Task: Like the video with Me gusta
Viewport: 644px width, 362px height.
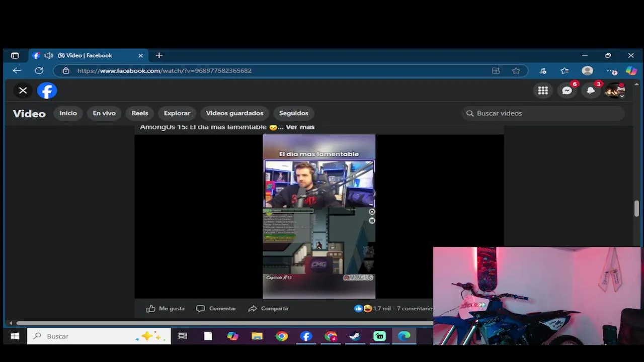Action: [x=166, y=308]
